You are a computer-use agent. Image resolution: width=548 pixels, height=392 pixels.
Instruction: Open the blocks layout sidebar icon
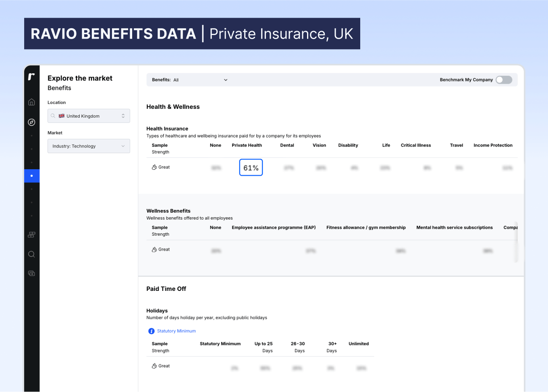(31, 234)
